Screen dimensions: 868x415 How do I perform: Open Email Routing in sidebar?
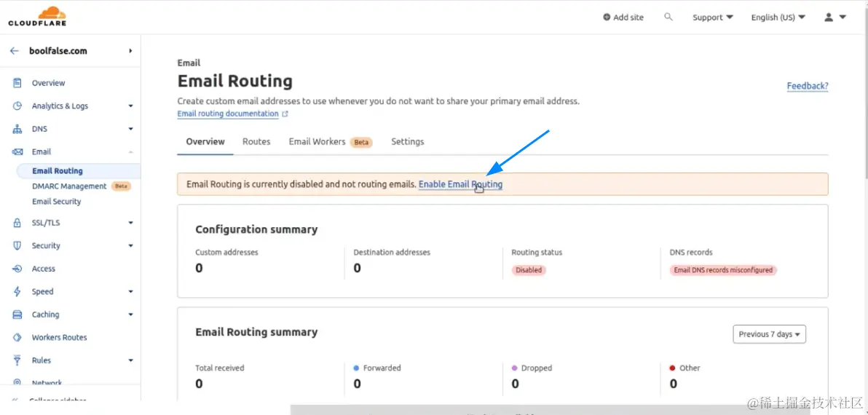coord(58,171)
